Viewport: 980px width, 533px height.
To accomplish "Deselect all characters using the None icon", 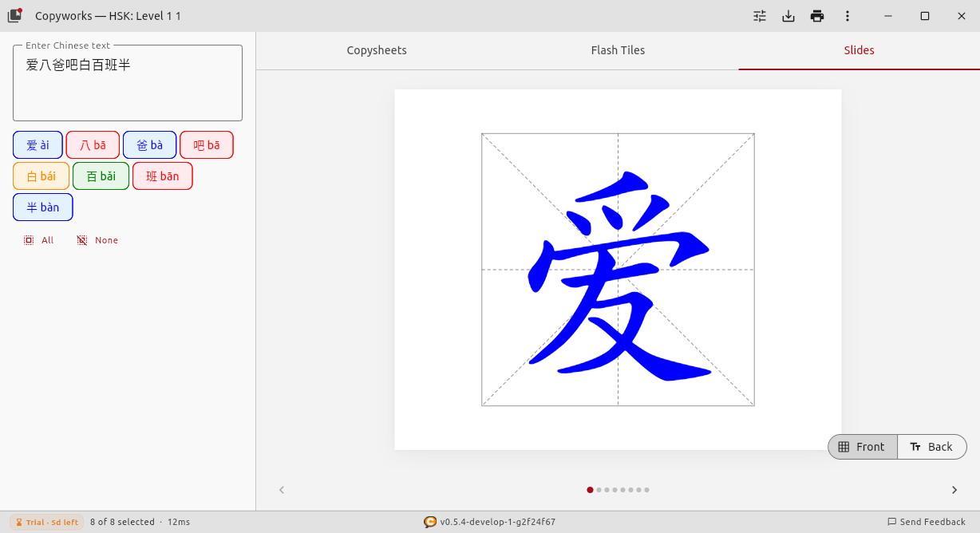I will (81, 239).
